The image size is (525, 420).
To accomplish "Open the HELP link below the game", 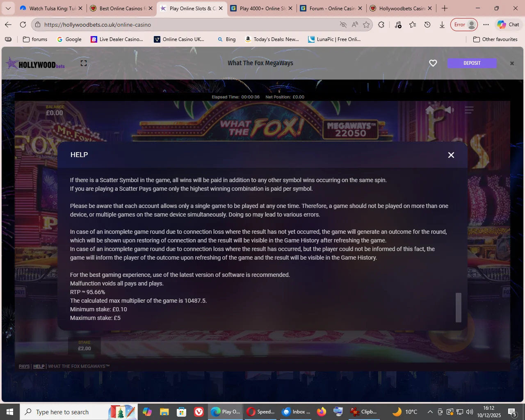I will pos(39,366).
